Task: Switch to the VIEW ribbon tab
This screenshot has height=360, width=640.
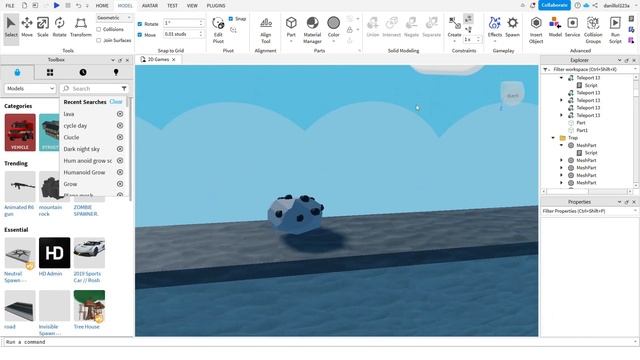Action: (x=192, y=6)
